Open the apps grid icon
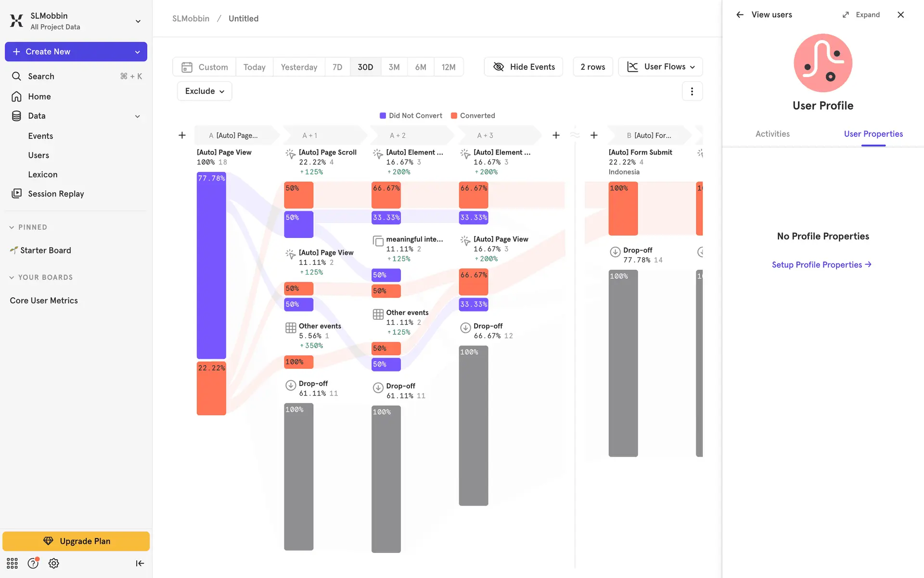Image resolution: width=924 pixels, height=578 pixels. pyautogui.click(x=12, y=563)
